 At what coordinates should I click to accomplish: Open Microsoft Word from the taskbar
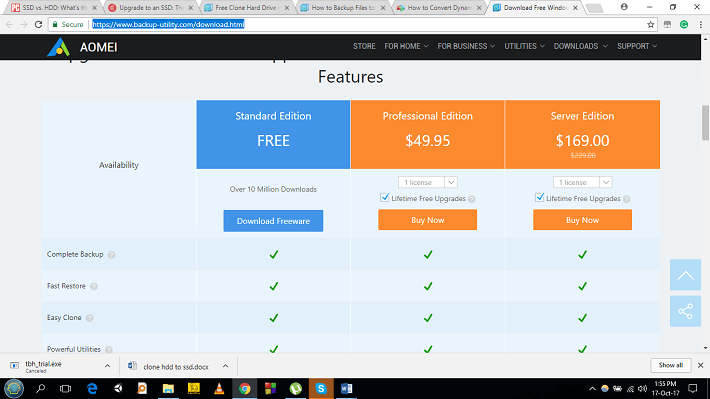(x=346, y=389)
